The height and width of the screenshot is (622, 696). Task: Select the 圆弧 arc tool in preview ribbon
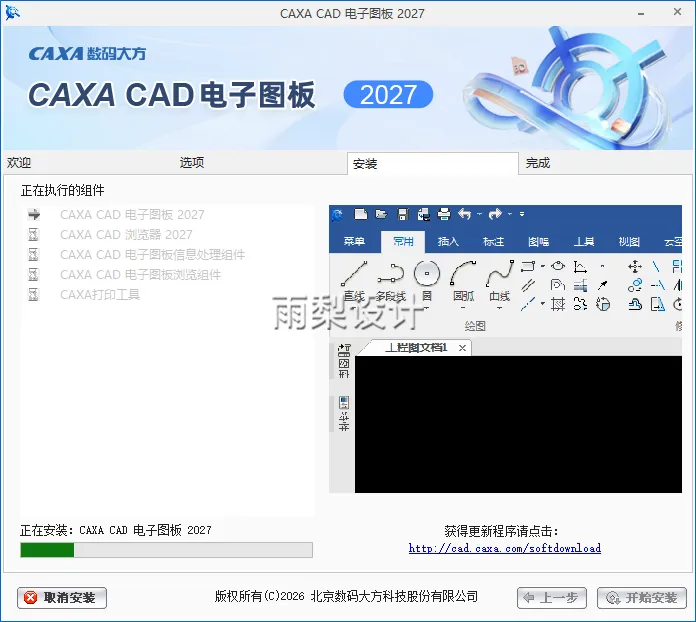pyautogui.click(x=463, y=281)
